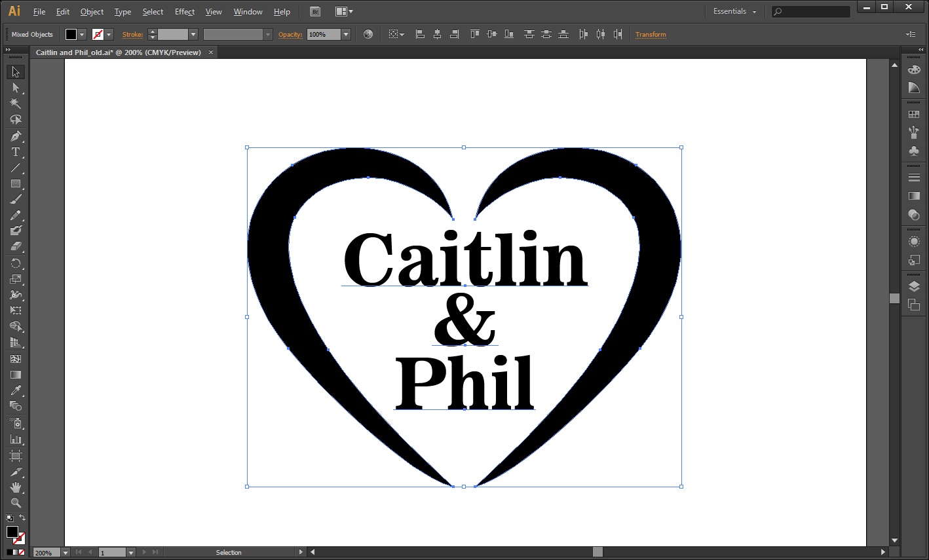Viewport: 929px width, 560px height.
Task: Select the Direct Selection tool
Action: coord(16,88)
